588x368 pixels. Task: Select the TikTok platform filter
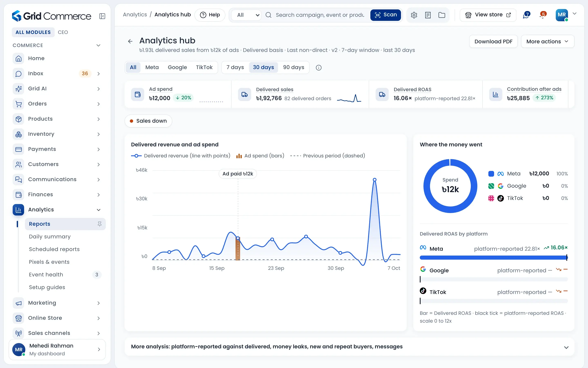[204, 67]
